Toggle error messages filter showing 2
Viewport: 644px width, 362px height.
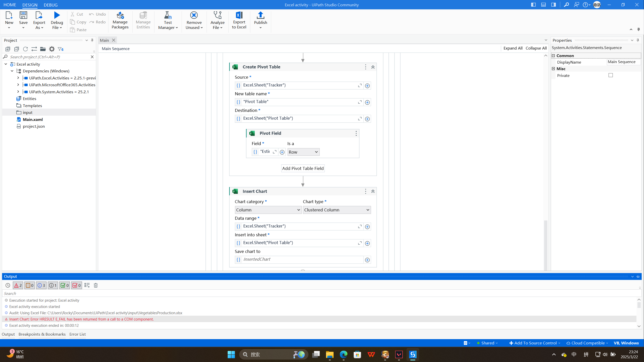[18, 285]
